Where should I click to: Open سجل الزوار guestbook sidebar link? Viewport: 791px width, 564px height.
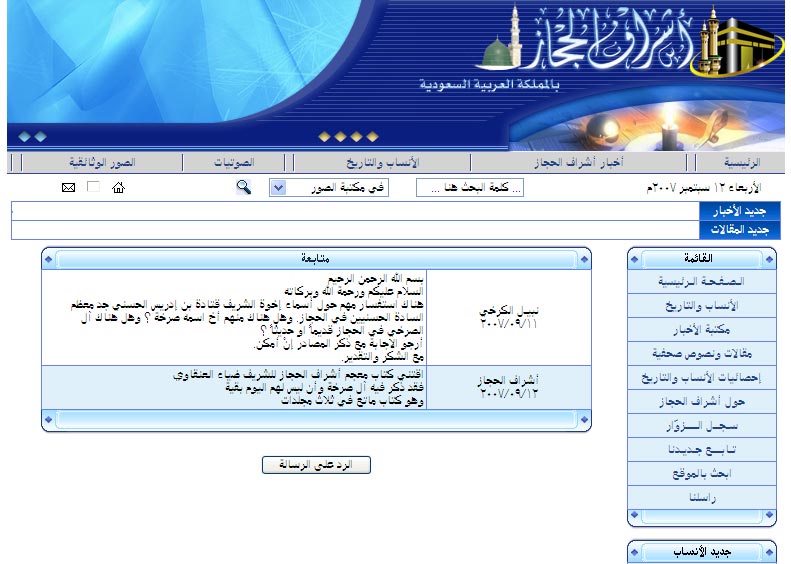[x=702, y=425]
